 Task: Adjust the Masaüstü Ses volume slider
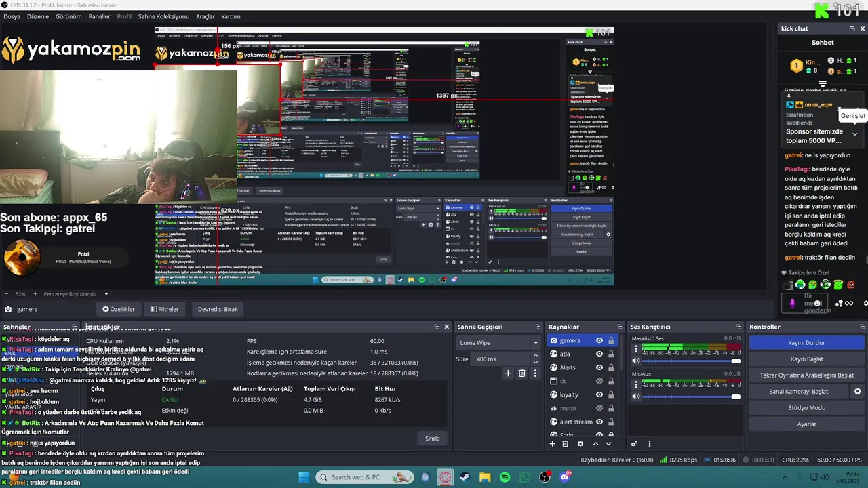point(692,361)
